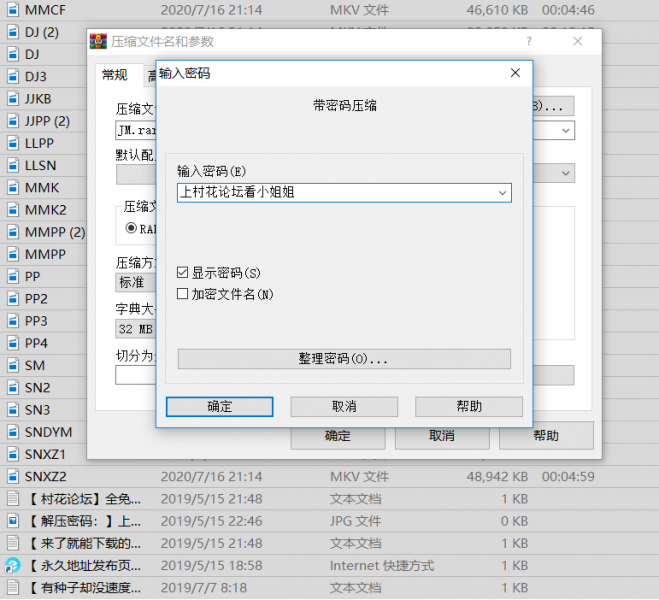Click 确定 in the password dialog

pyautogui.click(x=219, y=407)
